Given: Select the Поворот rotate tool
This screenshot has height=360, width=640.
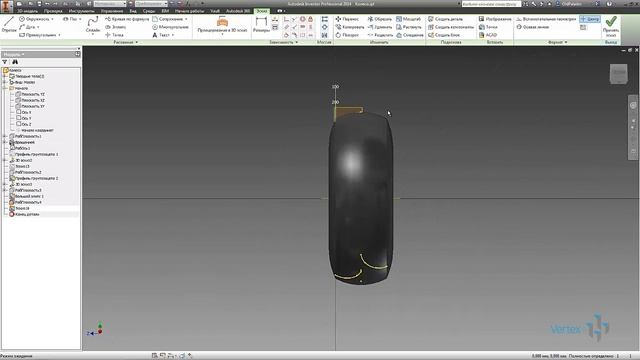Looking at the screenshot, I should (x=347, y=35).
